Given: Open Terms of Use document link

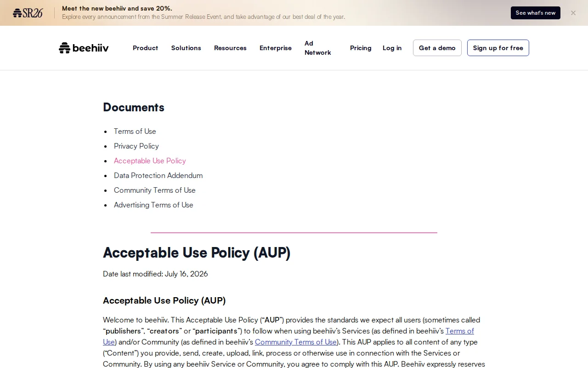Looking at the screenshot, I should 135,131.
